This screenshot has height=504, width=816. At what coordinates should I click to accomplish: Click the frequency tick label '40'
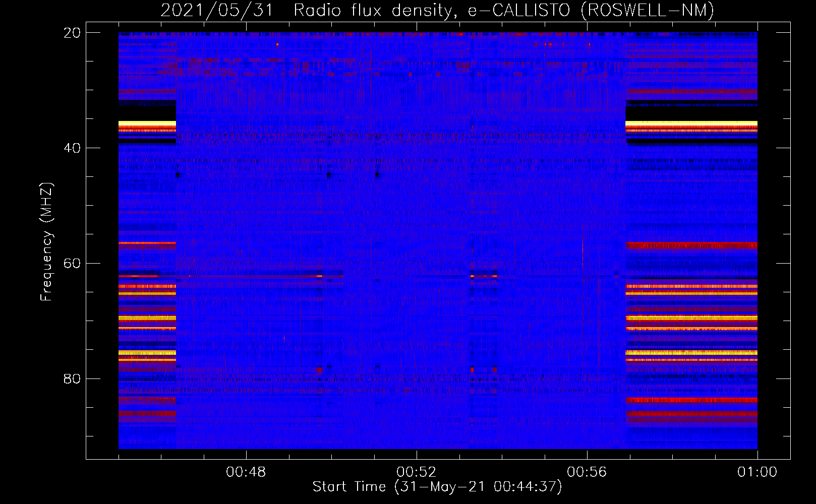72,148
